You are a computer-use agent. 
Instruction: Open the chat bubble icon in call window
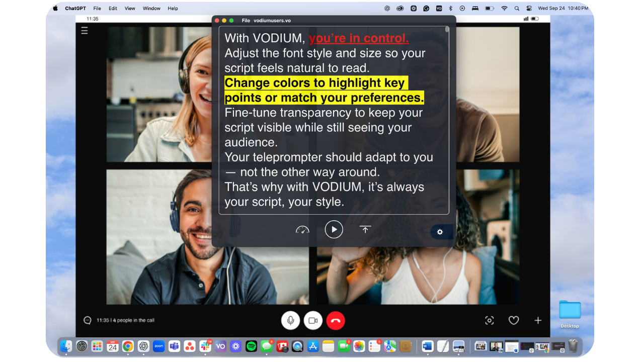88,320
